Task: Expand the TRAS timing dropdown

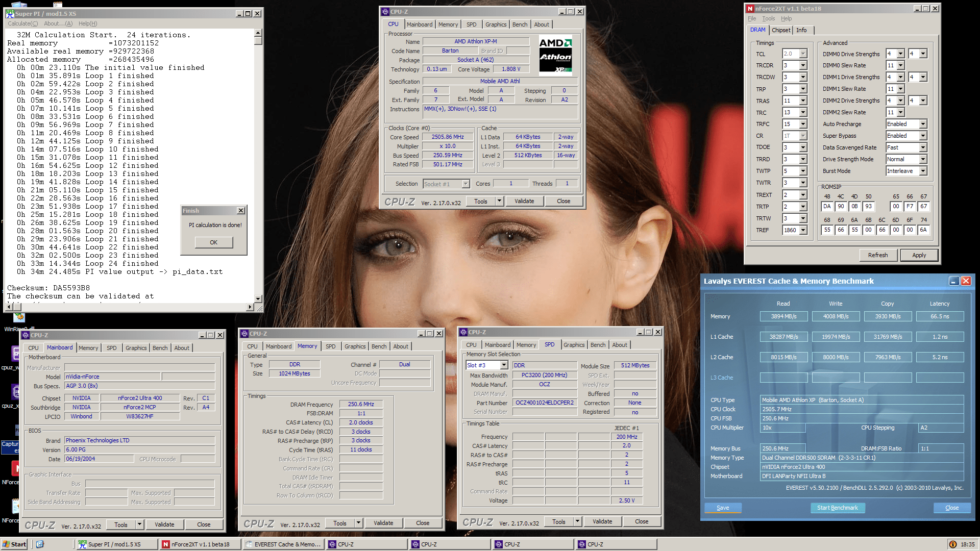Action: (803, 101)
